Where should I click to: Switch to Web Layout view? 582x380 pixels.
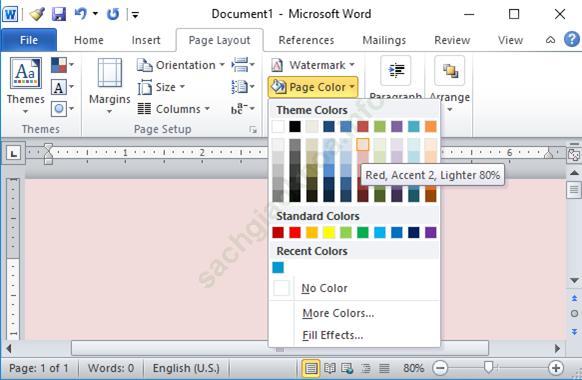click(347, 368)
